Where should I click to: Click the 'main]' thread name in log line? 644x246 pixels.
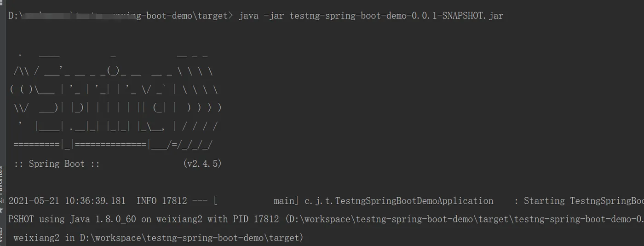tap(286, 201)
